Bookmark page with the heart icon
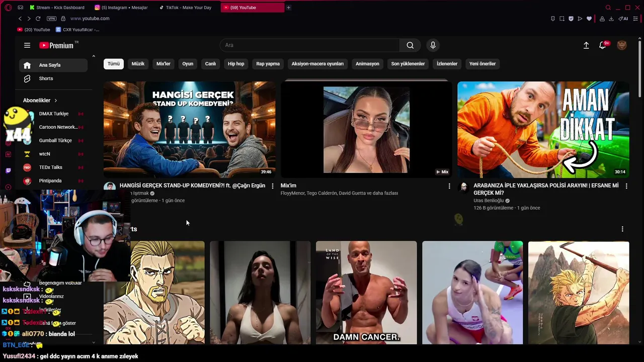 click(589, 19)
